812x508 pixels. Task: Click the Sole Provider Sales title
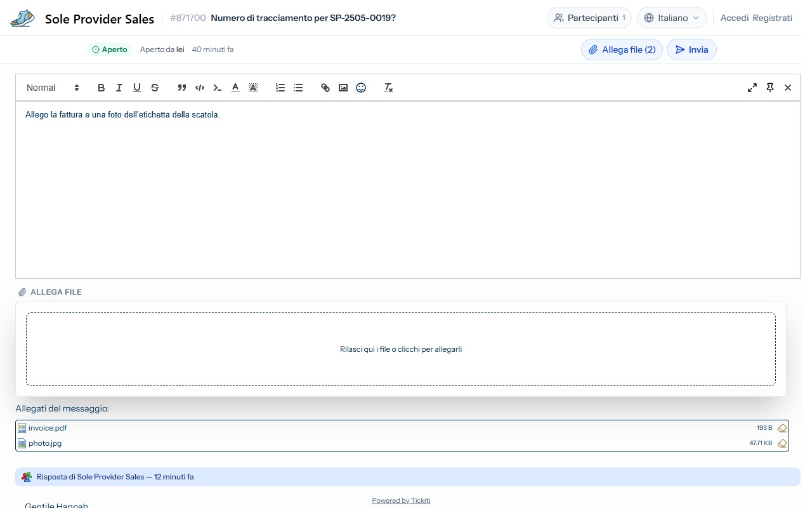[100, 19]
